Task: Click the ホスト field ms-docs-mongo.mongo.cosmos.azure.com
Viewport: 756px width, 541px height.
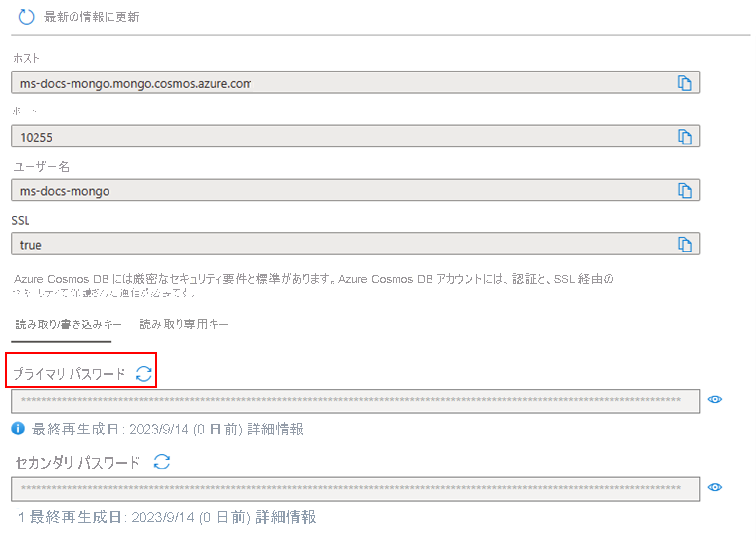Action: click(x=356, y=82)
